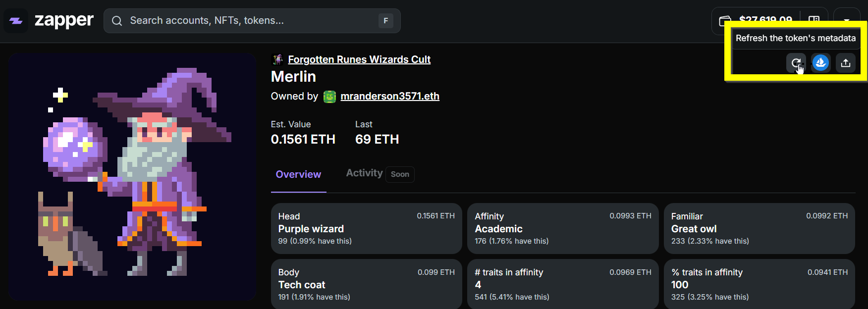This screenshot has height=309, width=868.
Task: Select the Familiar Great owl trait card
Action: 759,228
